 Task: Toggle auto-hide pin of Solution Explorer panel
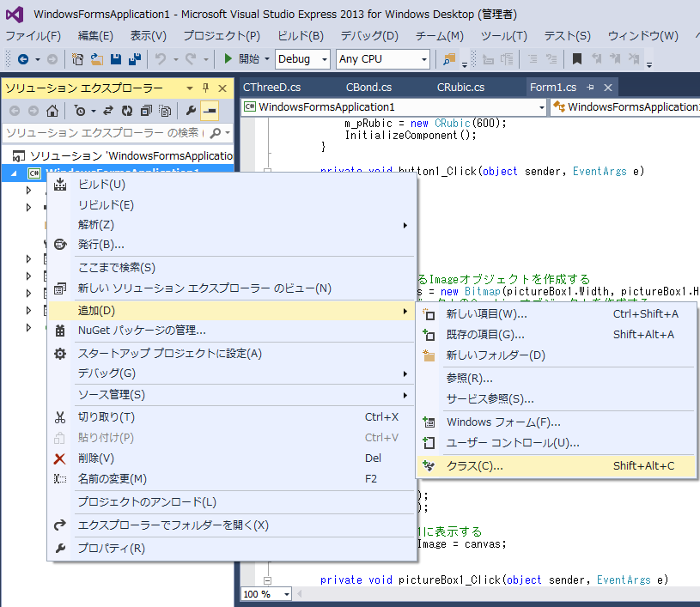(205, 88)
